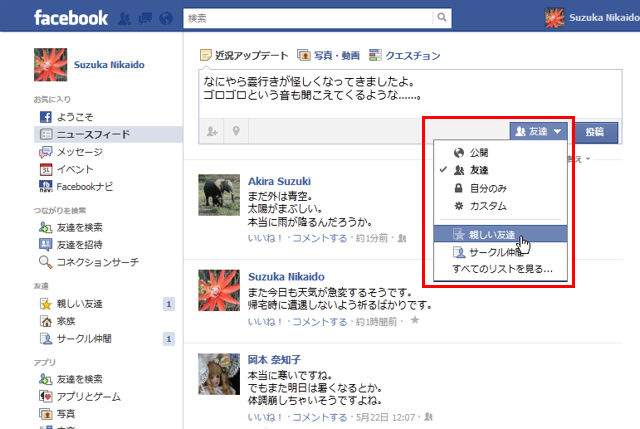Click Akira Suzuki's elephant profile photo

[219, 195]
